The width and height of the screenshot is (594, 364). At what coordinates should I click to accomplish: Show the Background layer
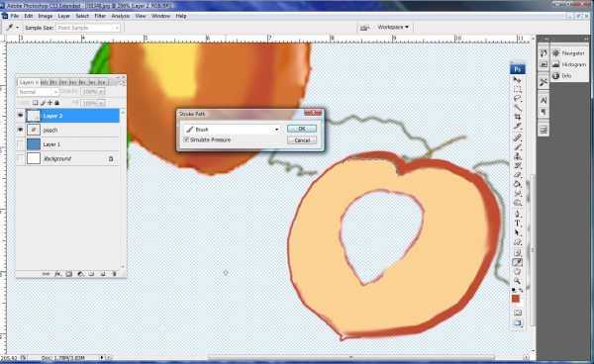point(20,158)
